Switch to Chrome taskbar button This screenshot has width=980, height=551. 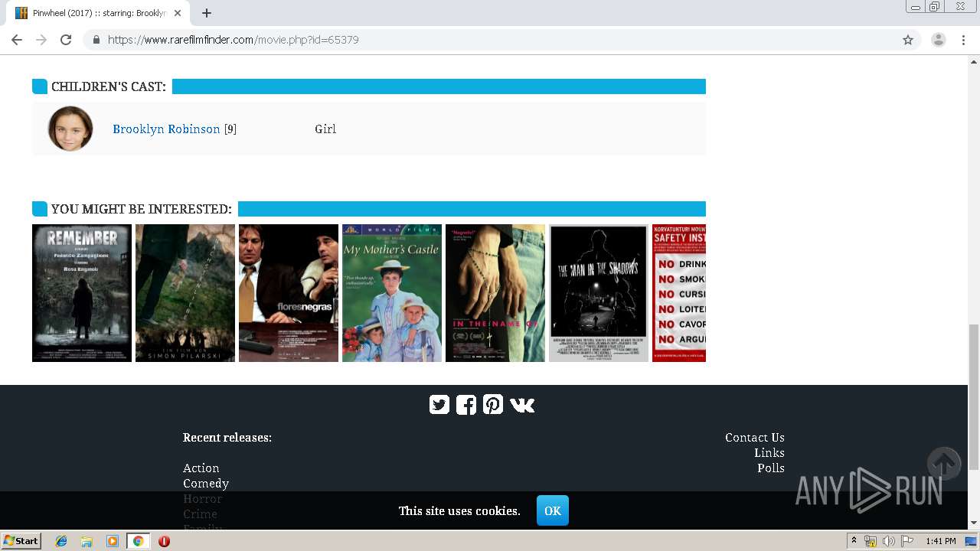138,541
